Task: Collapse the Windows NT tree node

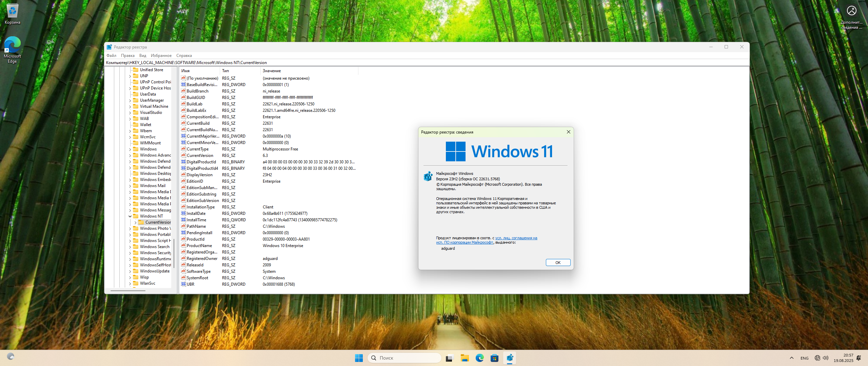Action: click(130, 216)
